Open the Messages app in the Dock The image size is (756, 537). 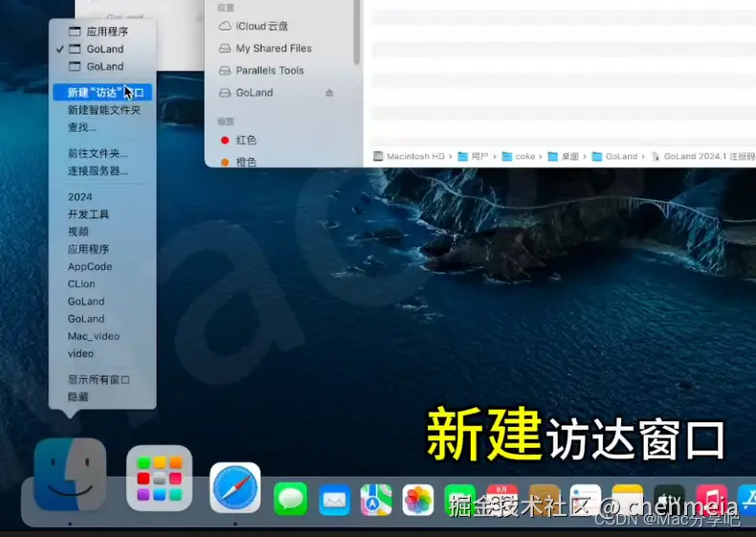point(291,499)
